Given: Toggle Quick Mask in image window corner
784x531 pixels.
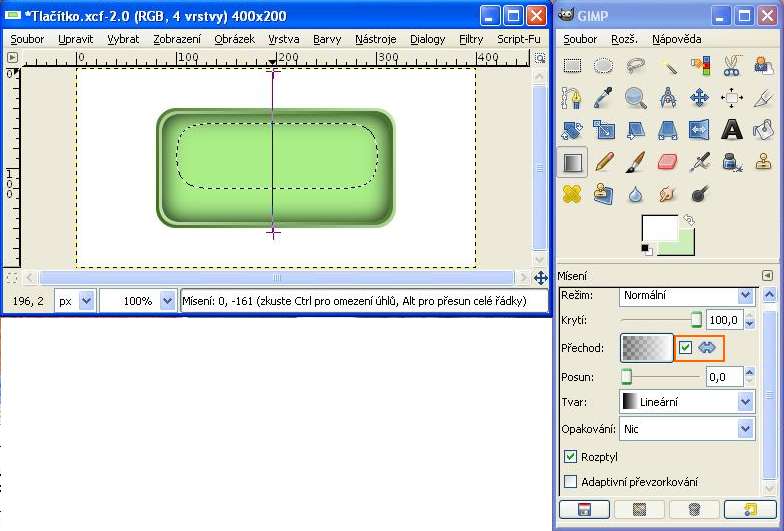Looking at the screenshot, I should pyautogui.click(x=12, y=278).
